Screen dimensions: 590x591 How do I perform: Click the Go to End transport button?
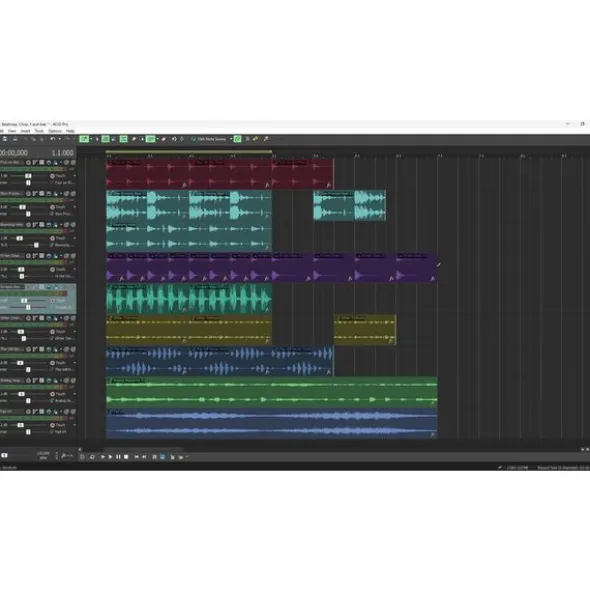[x=144, y=457]
